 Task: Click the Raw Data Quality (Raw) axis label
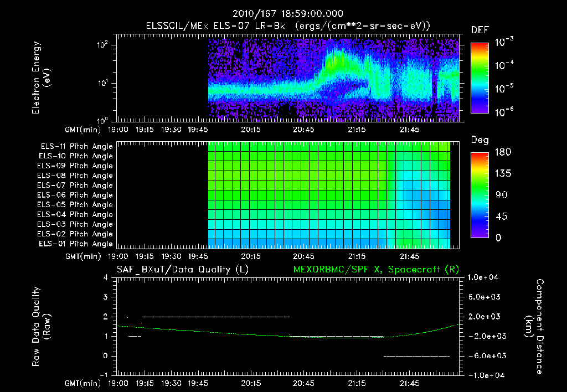point(41,327)
